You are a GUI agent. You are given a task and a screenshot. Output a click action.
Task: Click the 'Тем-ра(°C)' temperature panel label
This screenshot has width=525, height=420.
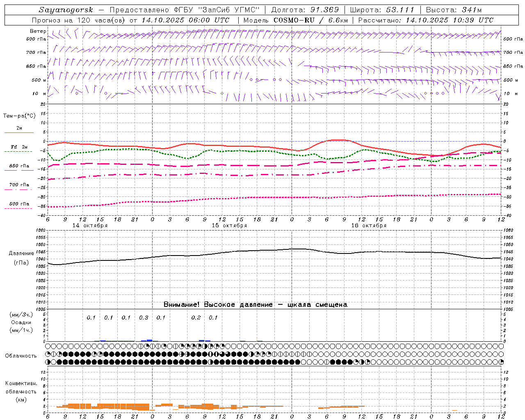[19, 116]
